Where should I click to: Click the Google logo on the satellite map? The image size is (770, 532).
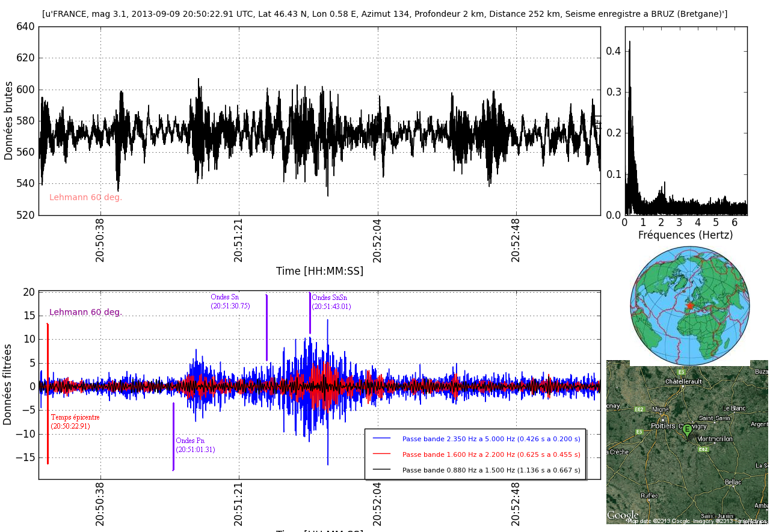[x=622, y=516]
